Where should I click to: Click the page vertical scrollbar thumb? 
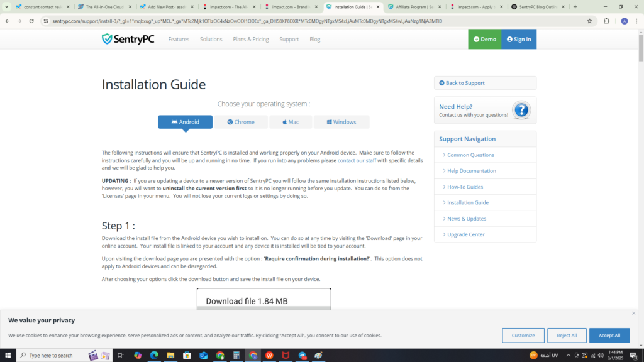click(x=641, y=48)
